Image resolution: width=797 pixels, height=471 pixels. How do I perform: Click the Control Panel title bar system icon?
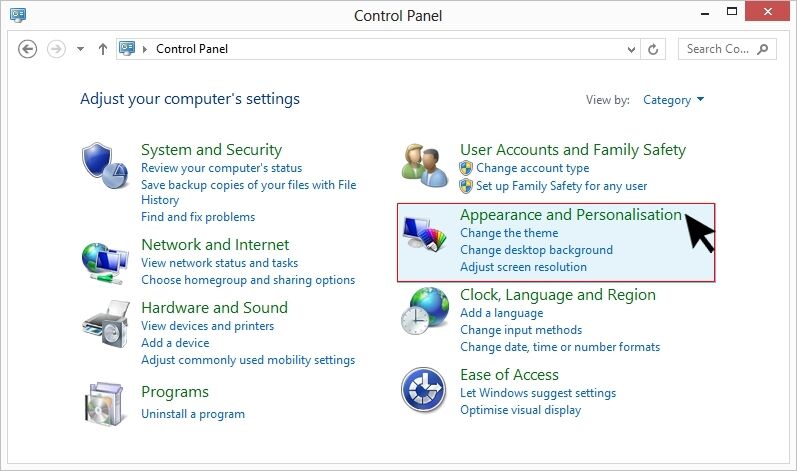18,15
